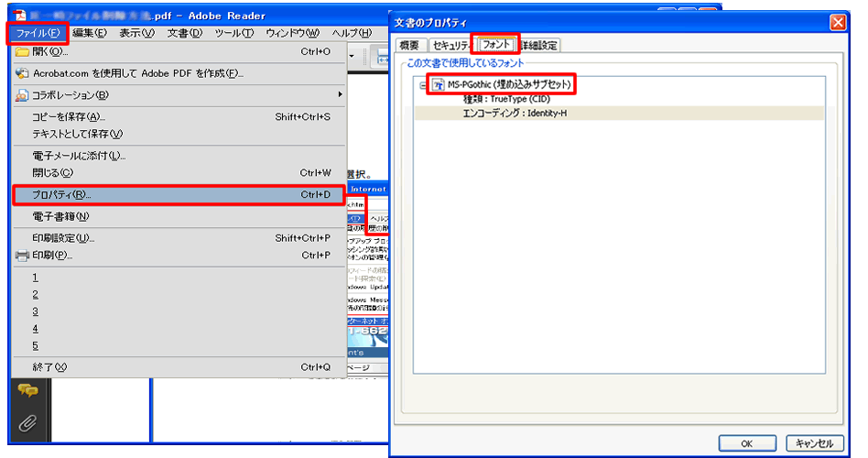Select the エンコーディング : Identity-H row
The width and height of the screenshot is (868, 458).
click(515, 114)
